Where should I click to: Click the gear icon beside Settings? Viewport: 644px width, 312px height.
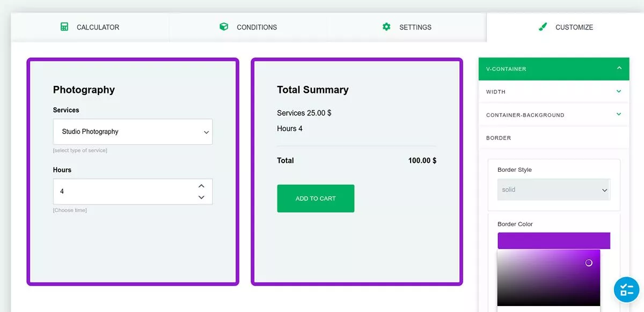tap(386, 27)
